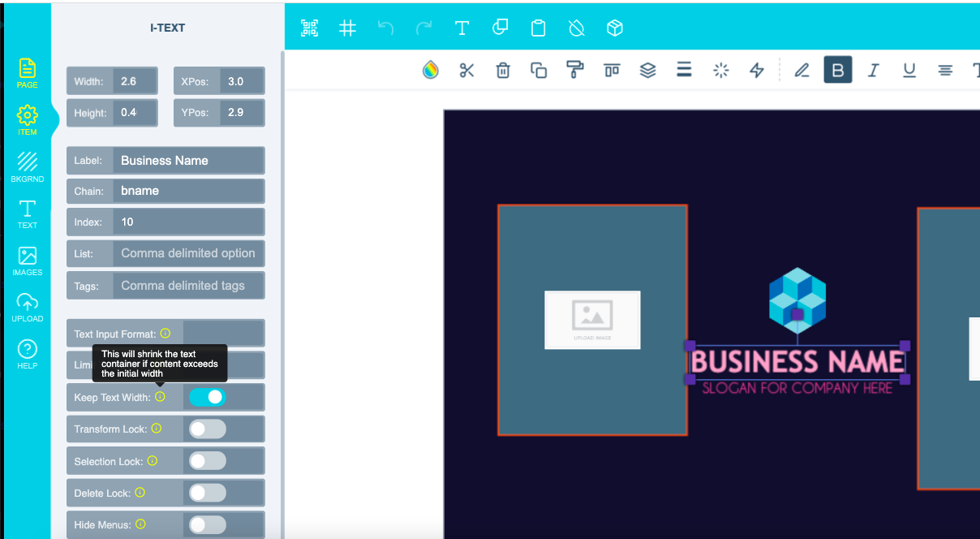Click the line thickness bars icon
Viewport: 980px width, 539px height.
coord(684,70)
